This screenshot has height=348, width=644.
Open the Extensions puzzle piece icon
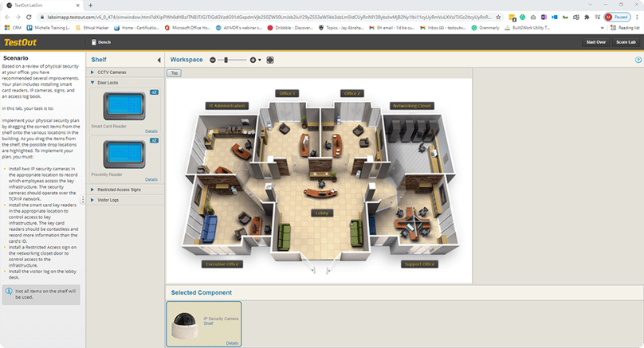click(x=587, y=18)
